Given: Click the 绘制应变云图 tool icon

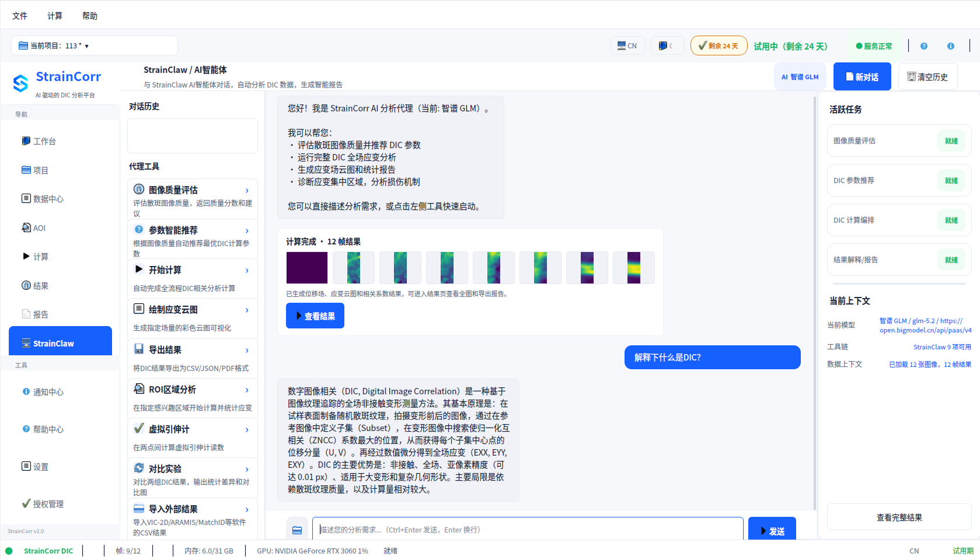Looking at the screenshot, I should pyautogui.click(x=139, y=309).
